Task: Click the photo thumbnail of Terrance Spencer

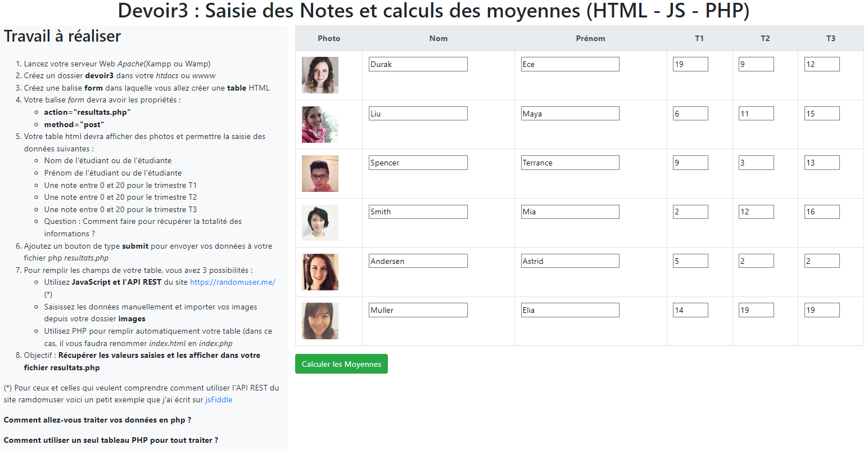Action: point(319,173)
